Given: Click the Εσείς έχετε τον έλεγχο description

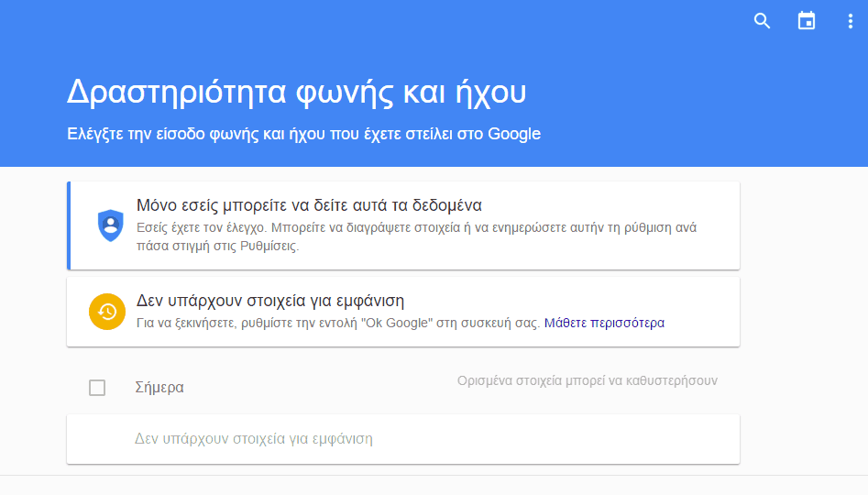Looking at the screenshot, I should point(416,237).
